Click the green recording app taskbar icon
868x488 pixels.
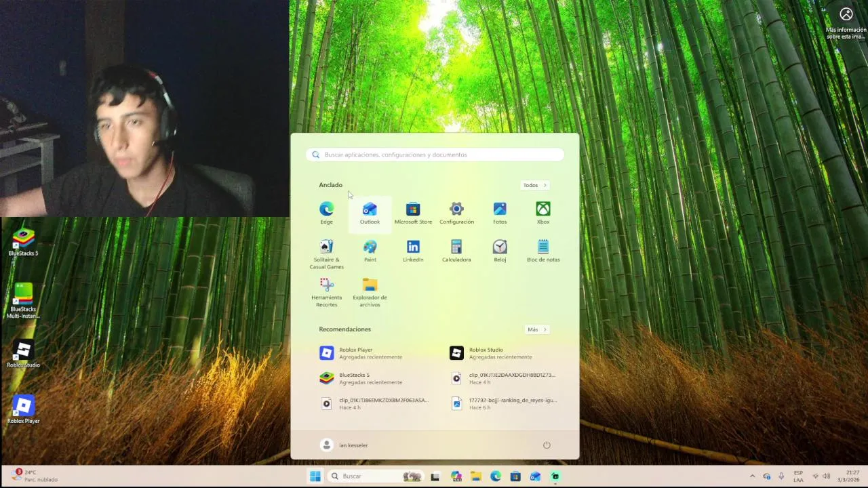(x=555, y=476)
